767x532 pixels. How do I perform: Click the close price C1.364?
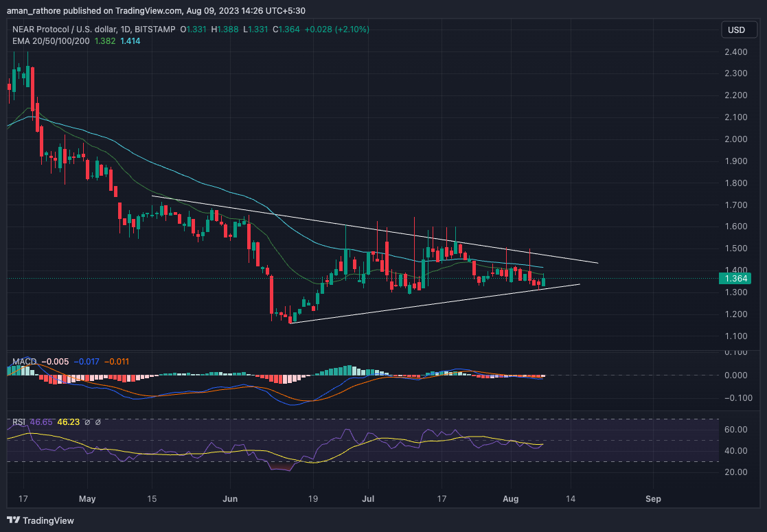[286, 30]
